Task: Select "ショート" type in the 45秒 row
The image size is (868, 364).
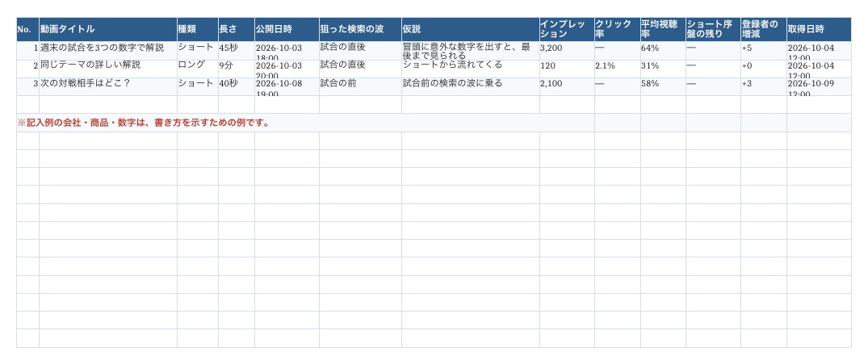Action: click(198, 51)
